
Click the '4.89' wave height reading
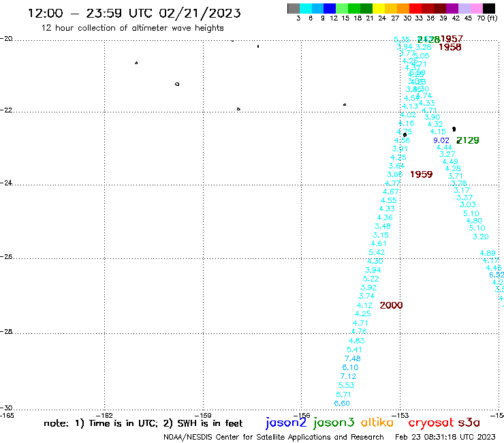pos(488,253)
